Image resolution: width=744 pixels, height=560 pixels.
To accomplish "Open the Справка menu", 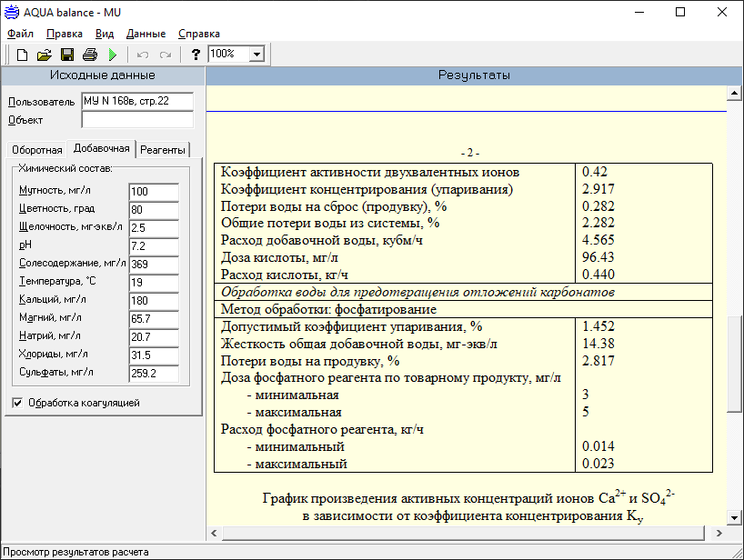I will pyautogui.click(x=198, y=34).
